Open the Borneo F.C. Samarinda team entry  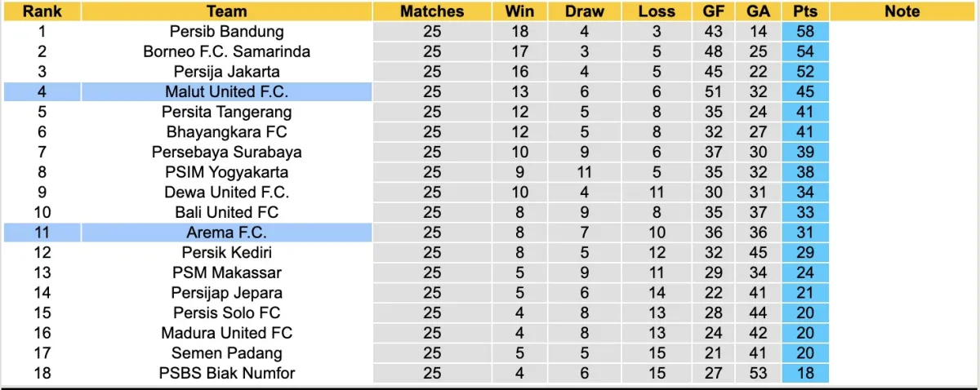pyautogui.click(x=226, y=51)
